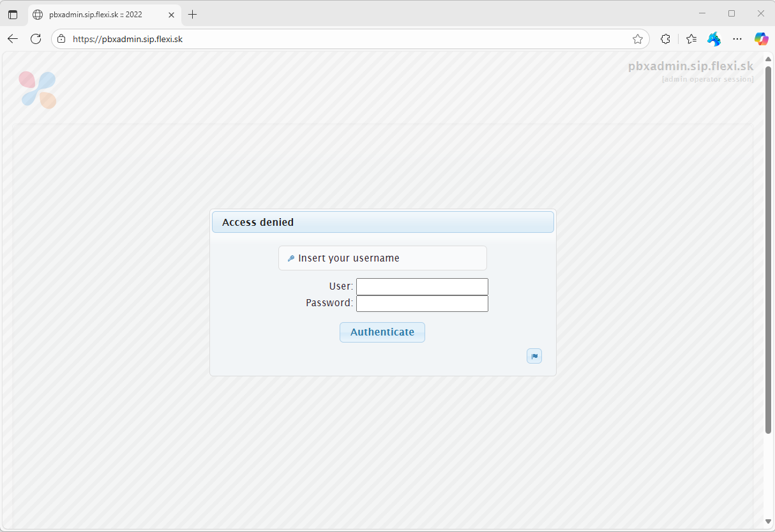
Task: Close the pbxadmin.sip.flexi.sk tab
Action: [171, 14]
